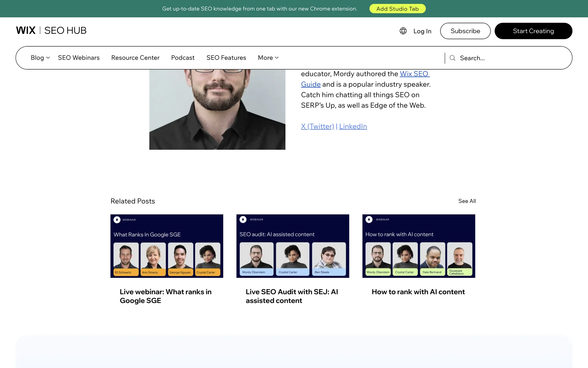Open the X (Twitter) profile link
Image resolution: width=588 pixels, height=368 pixels.
coord(317,126)
